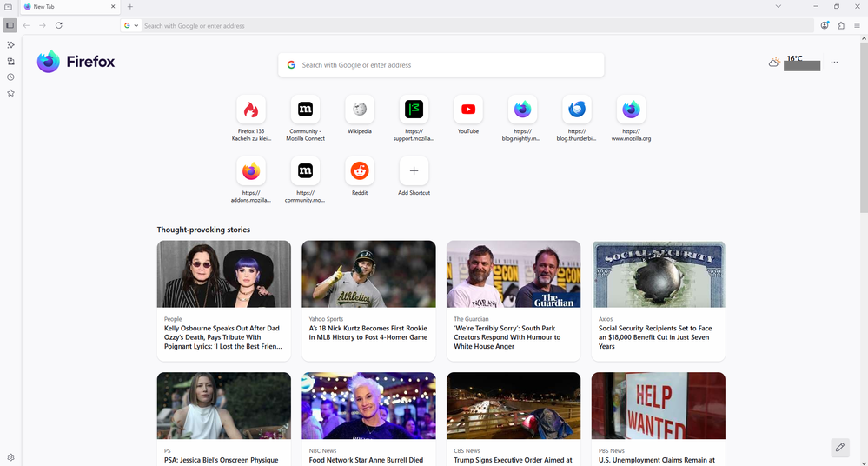Image resolution: width=868 pixels, height=466 pixels.
Task: Open History panel in the sidebar
Action: 10,77
